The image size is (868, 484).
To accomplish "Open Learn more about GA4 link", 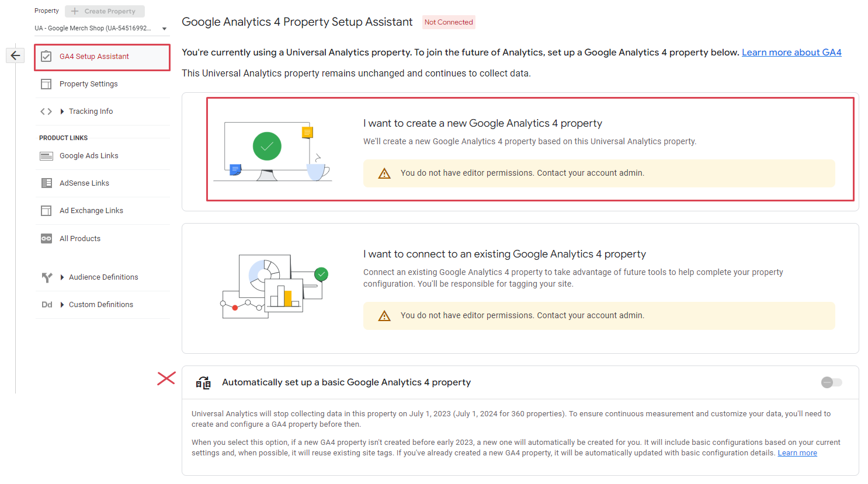I will 791,53.
